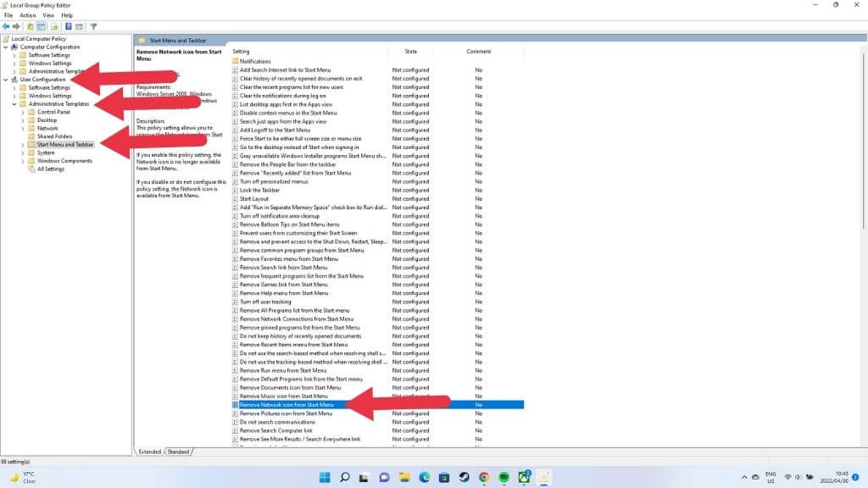Collapse Administrative Templates under User Configuration
Image resolution: width=868 pixels, height=488 pixels.
pos(14,104)
